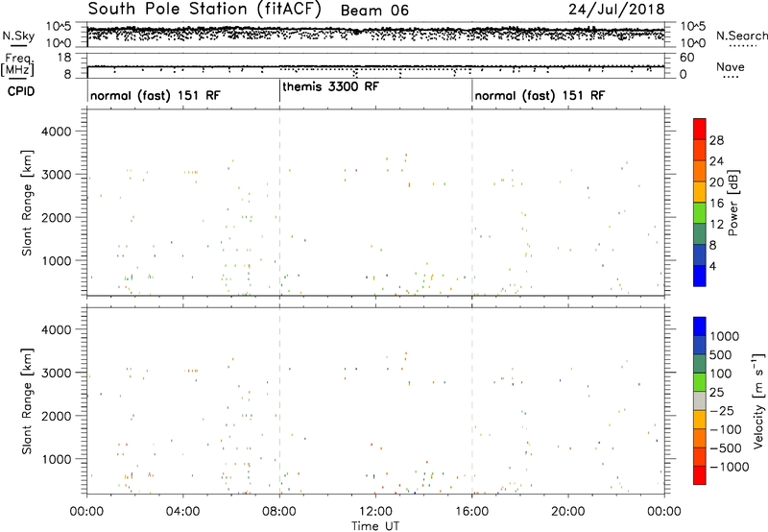Click the 'Velocity [m s⁻¹]' colorbar title
Viewport: 768px width, 532px height.
[x=759, y=400]
